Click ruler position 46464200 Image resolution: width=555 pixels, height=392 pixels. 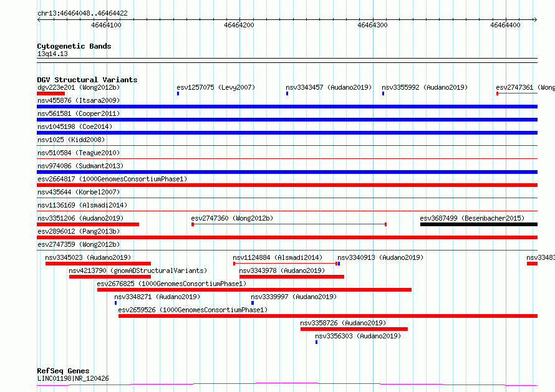239,25
